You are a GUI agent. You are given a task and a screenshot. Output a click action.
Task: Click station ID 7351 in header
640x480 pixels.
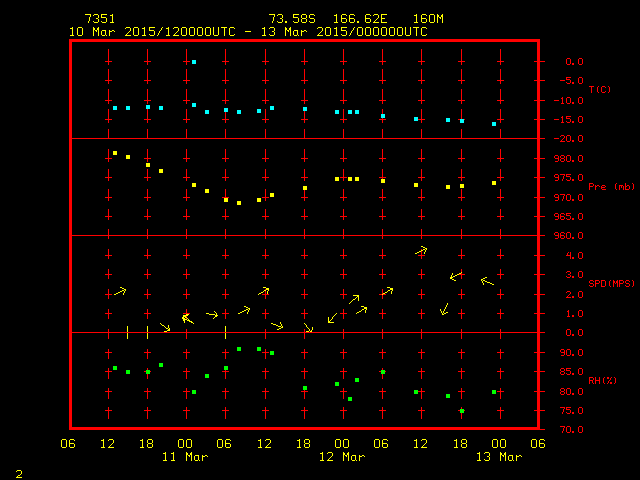pos(99,19)
